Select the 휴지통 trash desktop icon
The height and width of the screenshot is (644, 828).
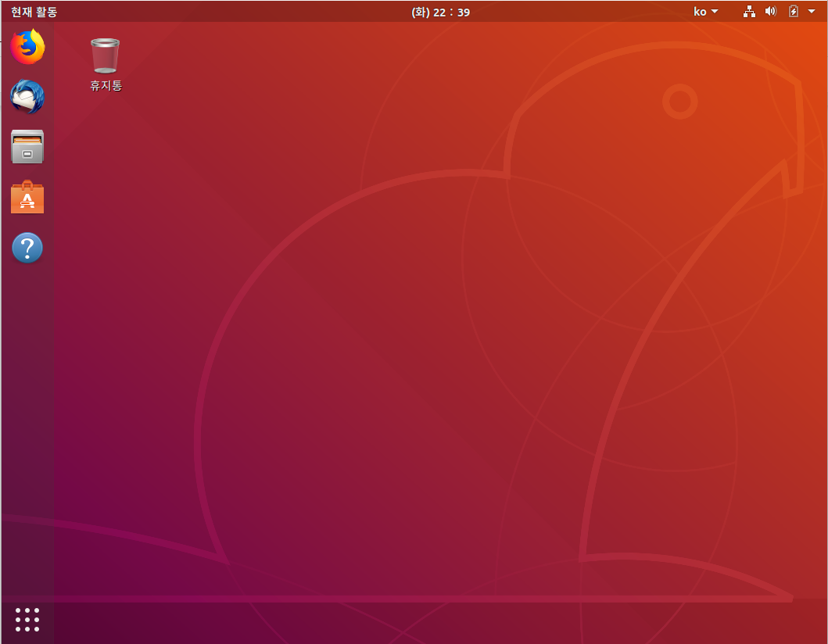[105, 55]
